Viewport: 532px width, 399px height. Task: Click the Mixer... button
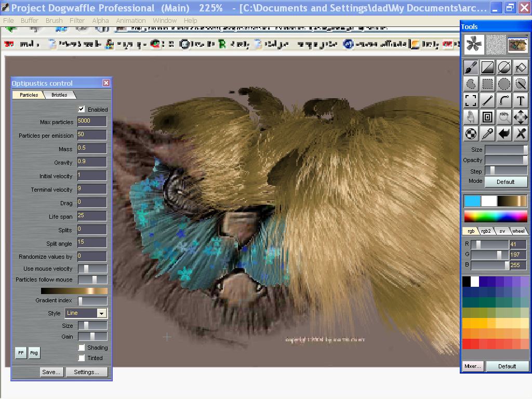472,366
